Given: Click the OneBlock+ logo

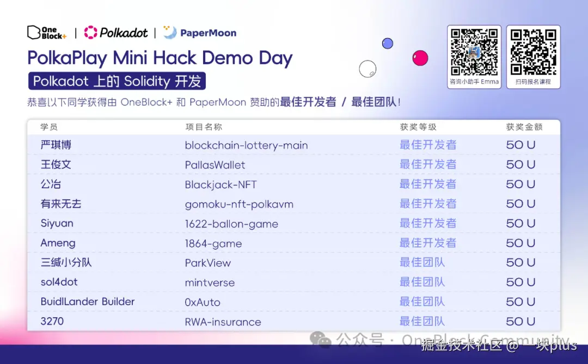Looking at the screenshot, I should point(47,33).
